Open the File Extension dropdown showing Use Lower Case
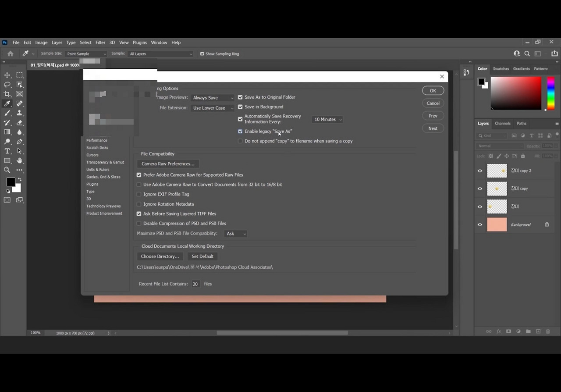Screen dimensions: 561x392 click(x=213, y=108)
